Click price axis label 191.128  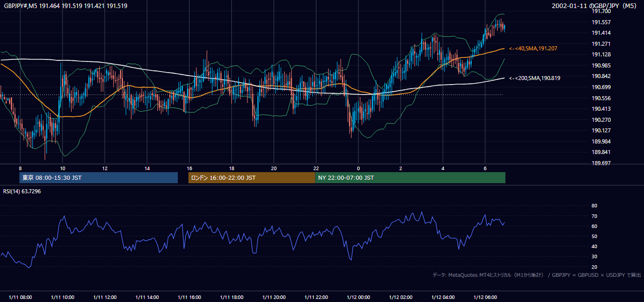tap(601, 54)
